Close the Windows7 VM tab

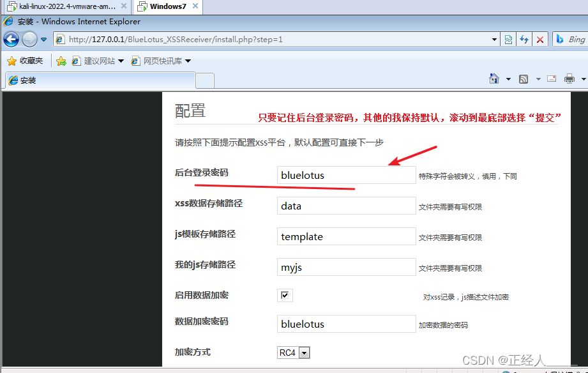[x=195, y=6]
